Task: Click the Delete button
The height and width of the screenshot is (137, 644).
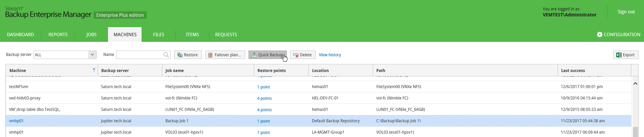Action: [x=303, y=55]
